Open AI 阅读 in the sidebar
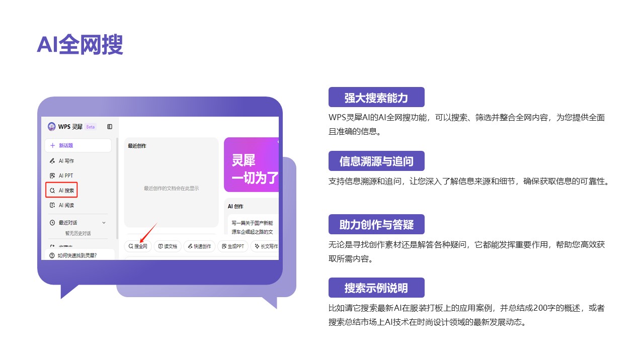 pyautogui.click(x=66, y=205)
